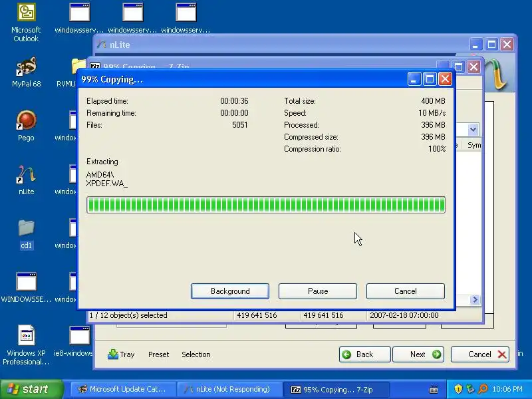Minimize the nLite window
This screenshot has width=532, height=399.
pos(476,45)
